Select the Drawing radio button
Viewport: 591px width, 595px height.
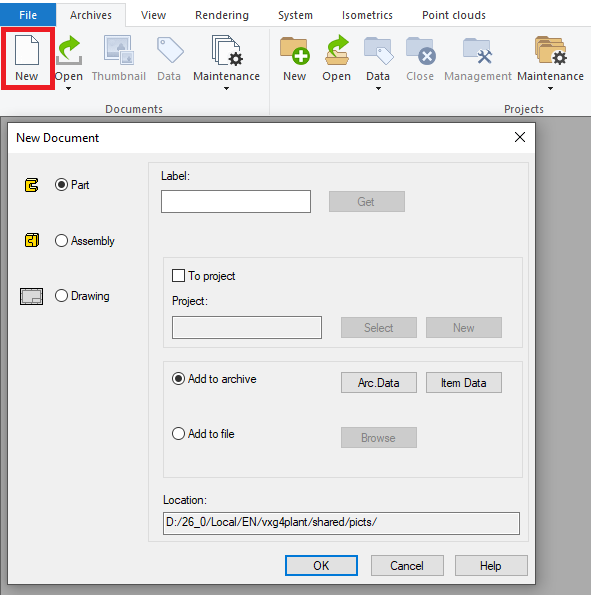pos(61,296)
